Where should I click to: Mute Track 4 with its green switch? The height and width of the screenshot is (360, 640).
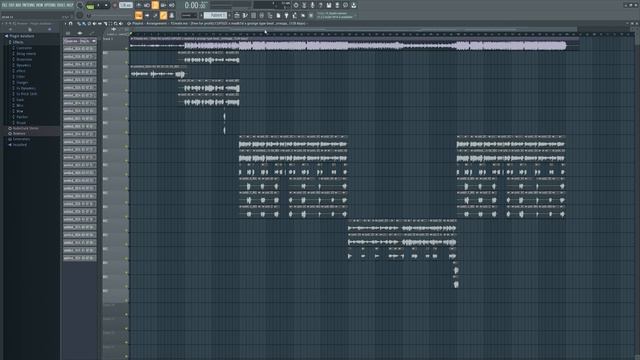click(x=127, y=91)
